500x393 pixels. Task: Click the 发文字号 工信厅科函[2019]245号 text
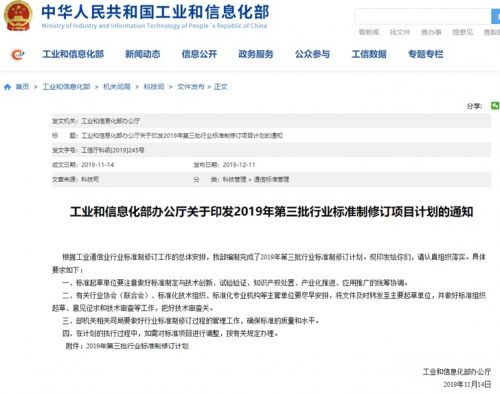coord(98,150)
